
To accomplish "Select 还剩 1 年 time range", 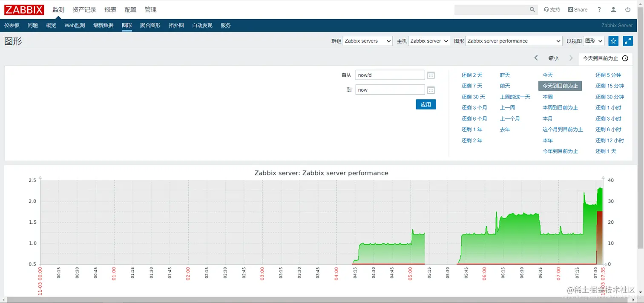I will 472,130.
